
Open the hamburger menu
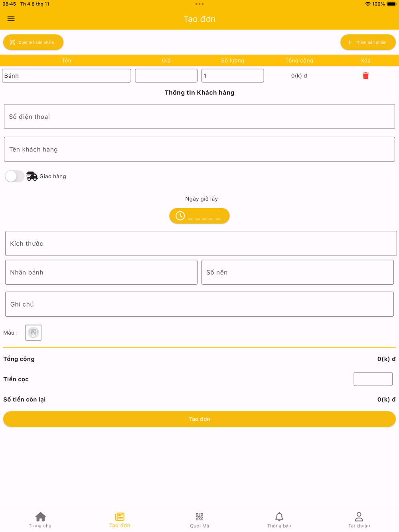click(x=11, y=19)
